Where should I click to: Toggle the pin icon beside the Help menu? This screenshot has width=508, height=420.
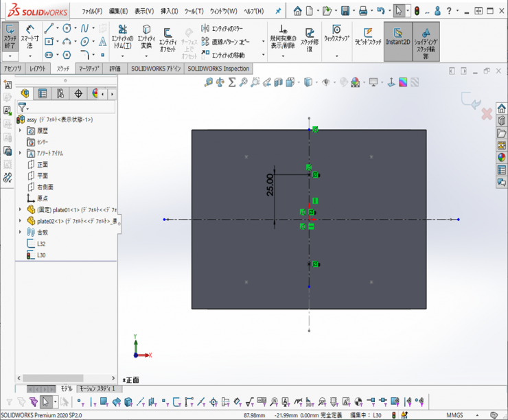pyautogui.click(x=277, y=11)
